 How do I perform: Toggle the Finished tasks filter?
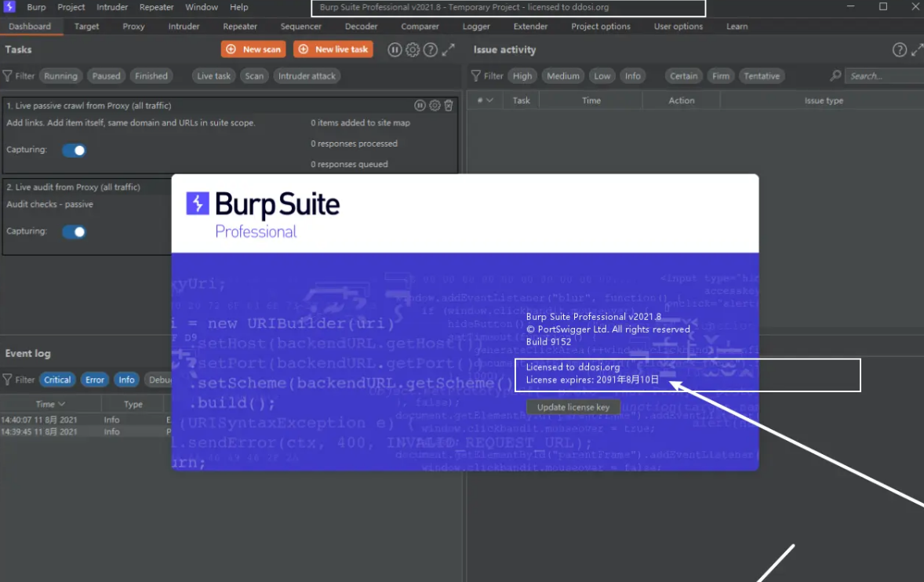(x=151, y=76)
